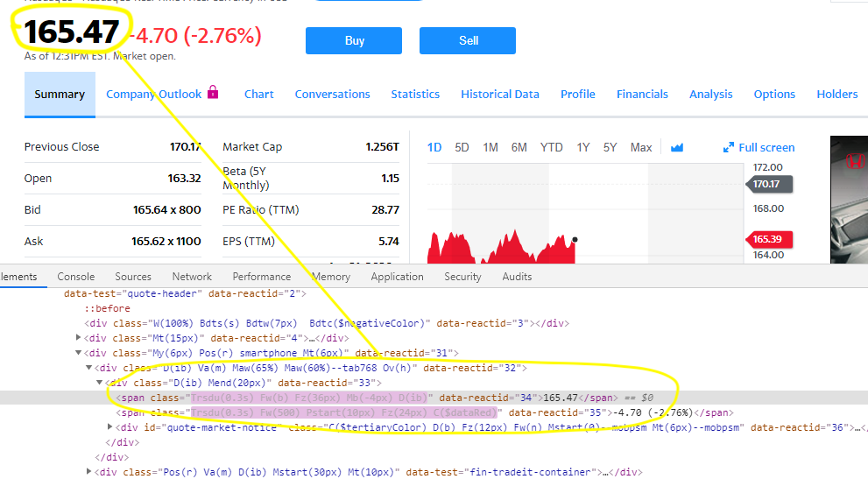Click the area chart type icon
Viewport: 868px width, 479px height.
coord(676,147)
